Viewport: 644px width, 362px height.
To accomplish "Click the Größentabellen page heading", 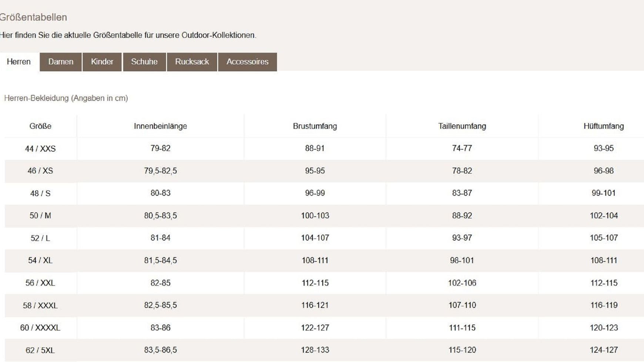I will click(33, 17).
